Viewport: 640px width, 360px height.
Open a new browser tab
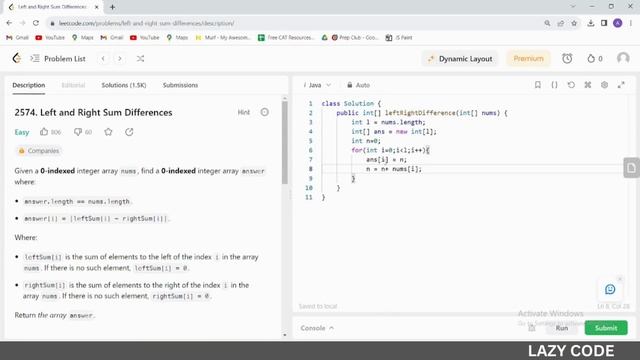pyautogui.click(x=112, y=7)
